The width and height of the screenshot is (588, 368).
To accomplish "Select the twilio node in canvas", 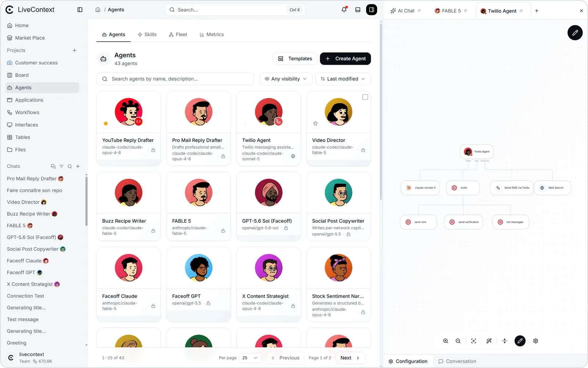I will point(463,188).
